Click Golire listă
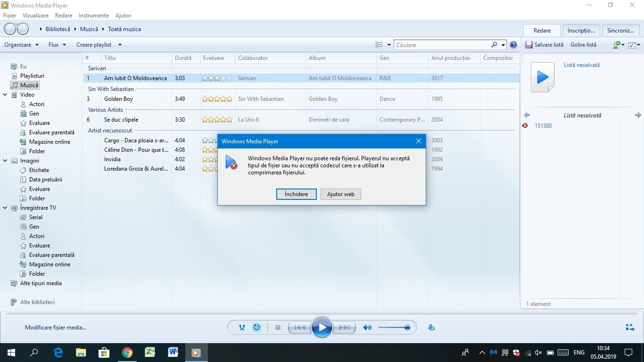 pyautogui.click(x=584, y=45)
